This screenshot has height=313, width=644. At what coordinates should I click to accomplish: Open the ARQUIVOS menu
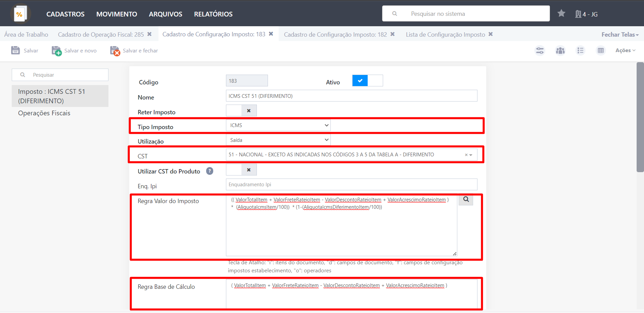166,14
